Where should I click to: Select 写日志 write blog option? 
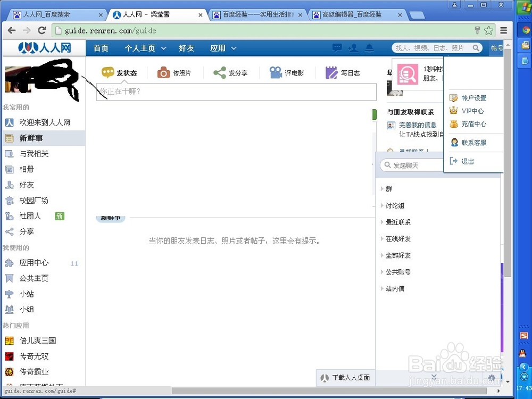click(343, 72)
